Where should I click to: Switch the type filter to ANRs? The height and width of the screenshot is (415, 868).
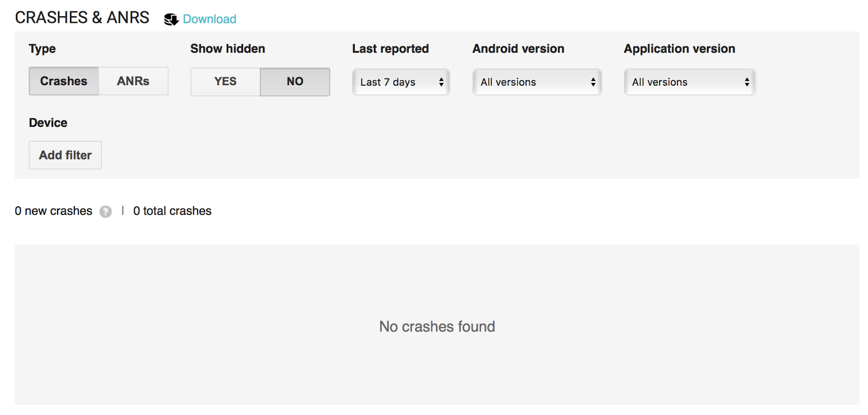point(133,81)
